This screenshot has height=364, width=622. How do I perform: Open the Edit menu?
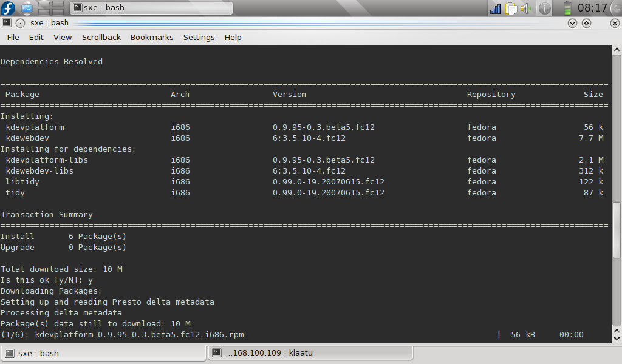coord(36,37)
